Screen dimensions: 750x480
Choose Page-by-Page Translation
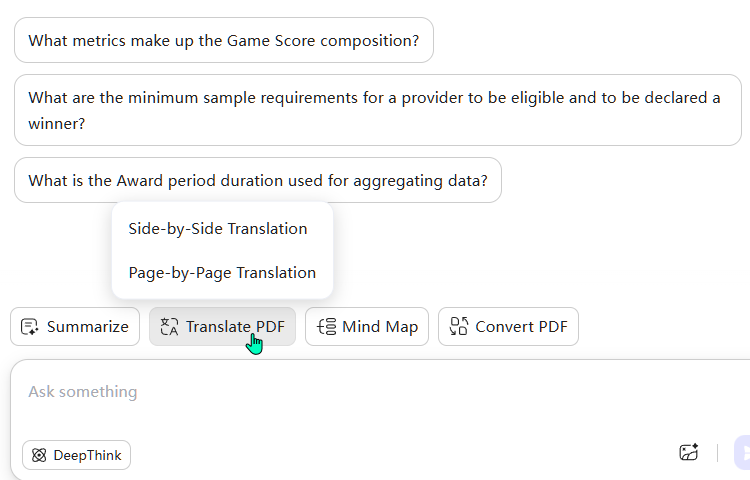[x=222, y=273]
